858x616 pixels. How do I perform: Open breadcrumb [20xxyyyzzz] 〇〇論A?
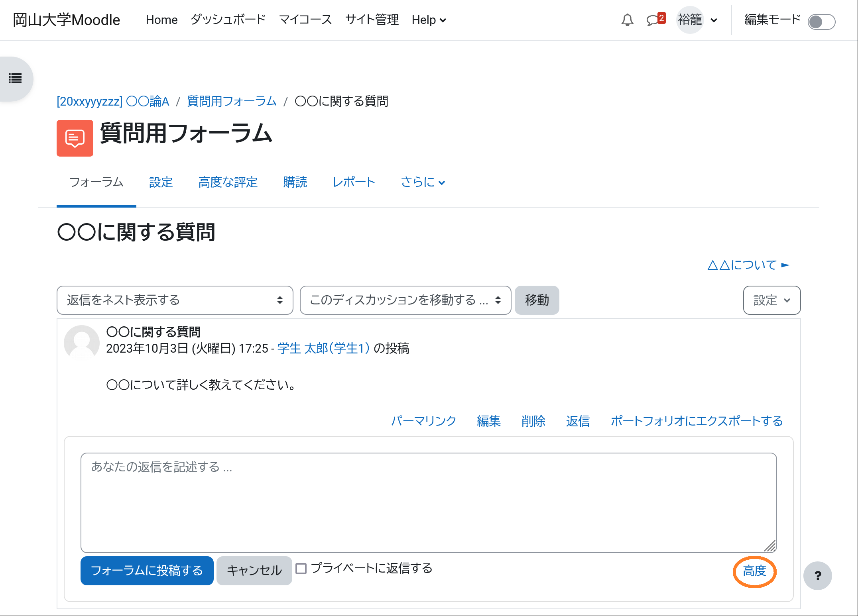[x=113, y=101]
